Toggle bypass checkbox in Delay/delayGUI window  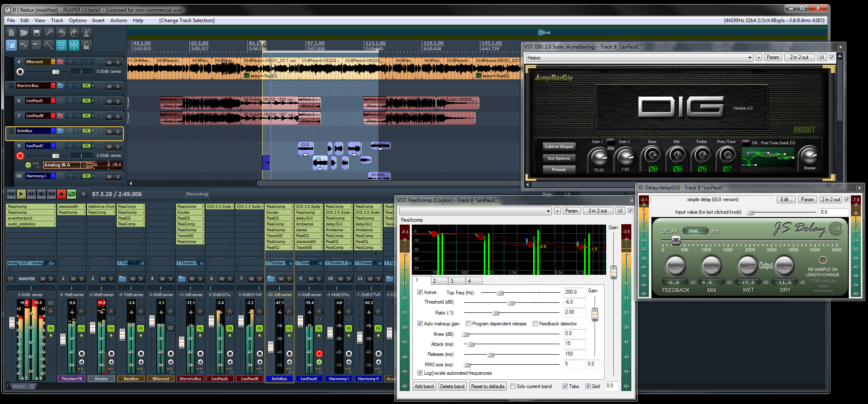point(847,199)
